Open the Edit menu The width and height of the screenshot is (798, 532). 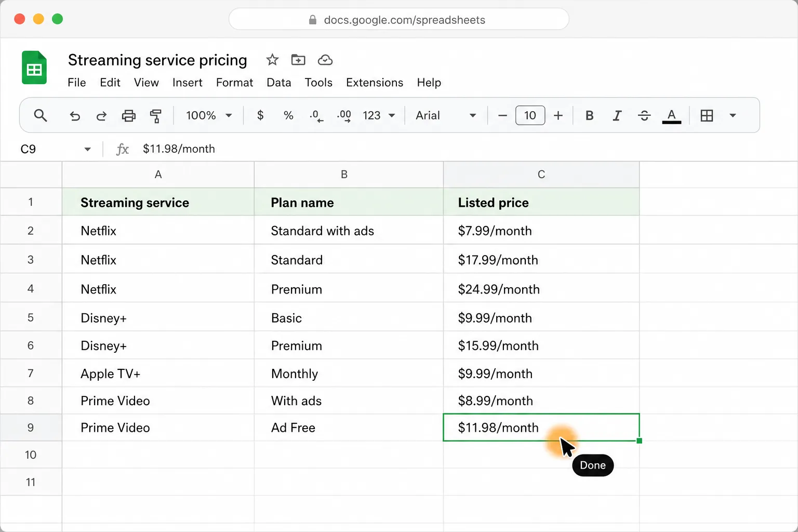click(110, 83)
